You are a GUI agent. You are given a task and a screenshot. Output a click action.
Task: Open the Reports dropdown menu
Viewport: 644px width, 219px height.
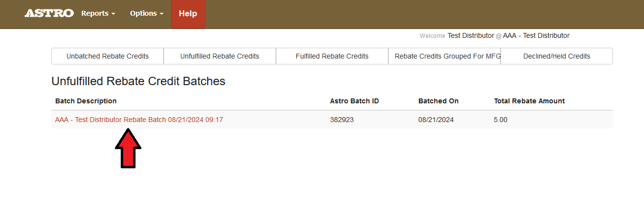pos(98,14)
